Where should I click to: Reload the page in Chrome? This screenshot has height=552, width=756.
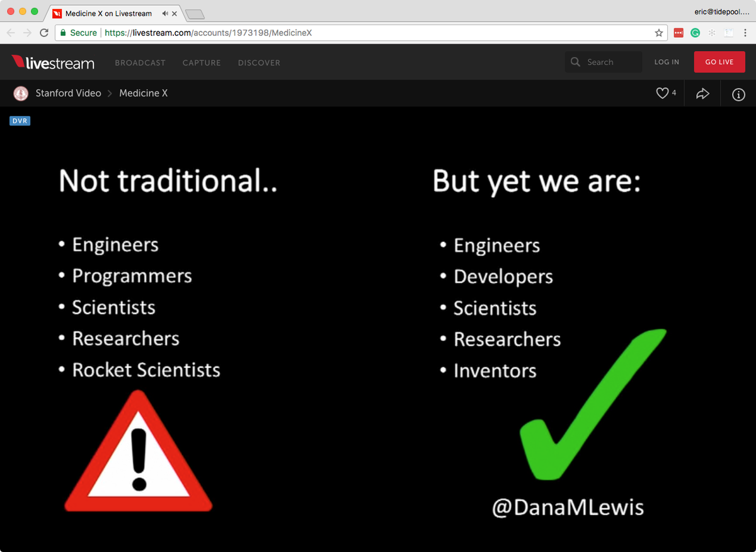(44, 33)
